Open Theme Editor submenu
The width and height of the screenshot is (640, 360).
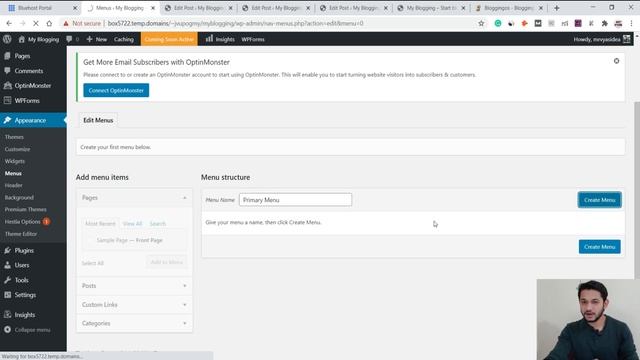21,234
